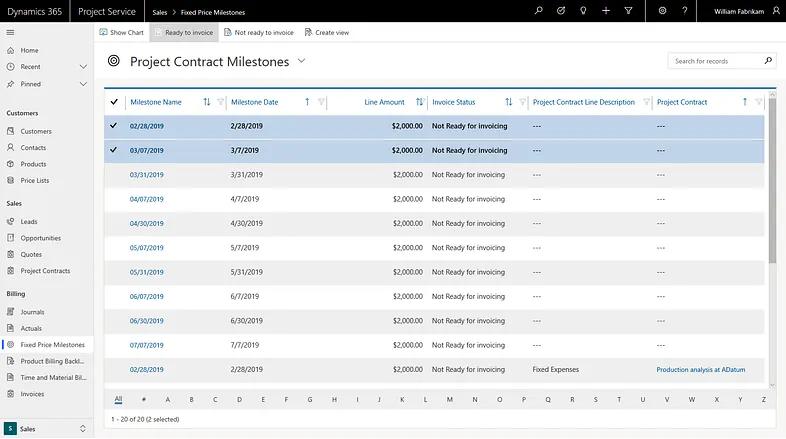Click the search magnifier icon in top bar

coord(539,11)
